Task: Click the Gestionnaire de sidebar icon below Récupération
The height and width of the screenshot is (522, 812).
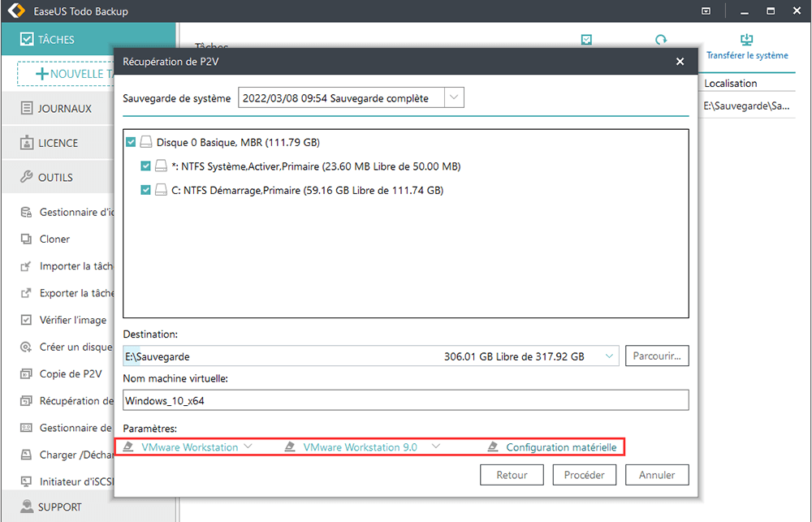Action: [x=26, y=428]
